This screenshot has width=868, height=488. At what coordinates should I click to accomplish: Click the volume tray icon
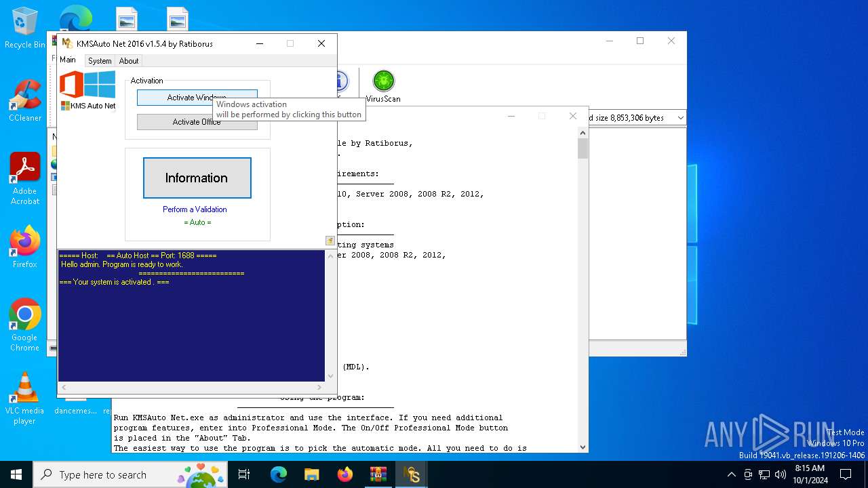(x=781, y=474)
